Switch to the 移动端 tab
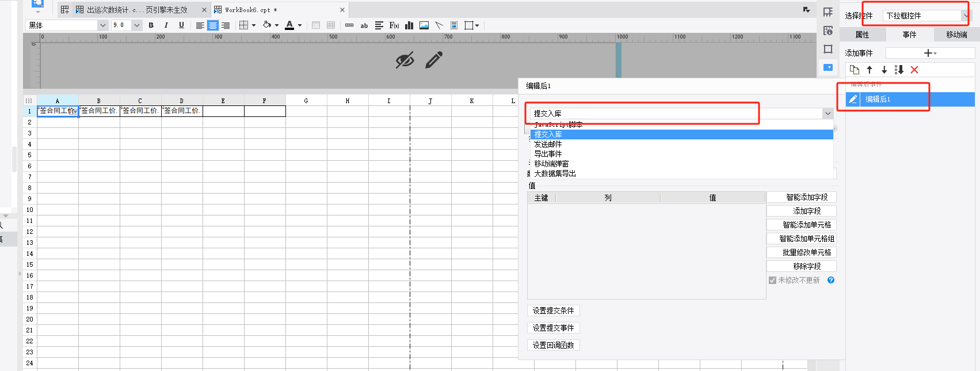The width and height of the screenshot is (980, 371). (956, 35)
